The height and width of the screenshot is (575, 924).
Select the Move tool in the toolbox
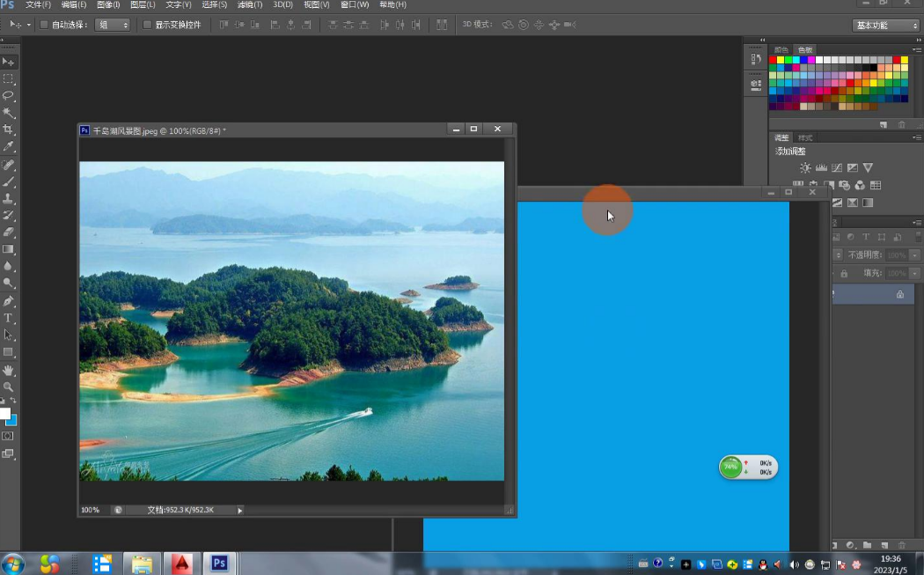tap(8, 62)
